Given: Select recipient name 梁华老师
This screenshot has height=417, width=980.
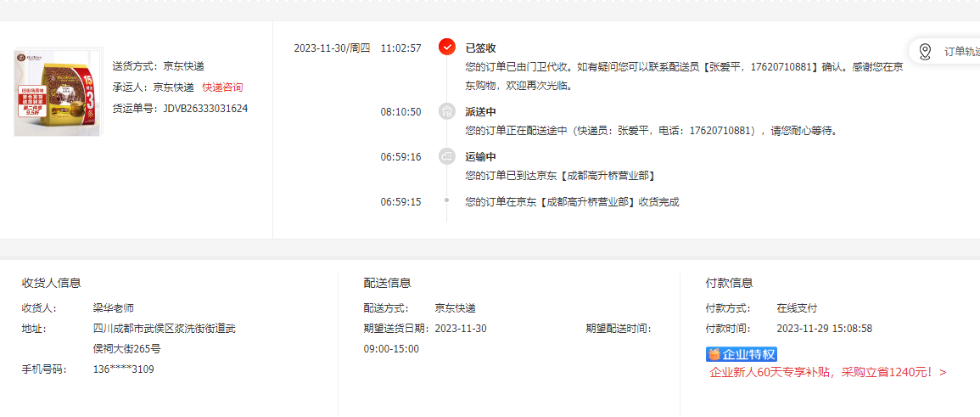Looking at the screenshot, I should [113, 308].
